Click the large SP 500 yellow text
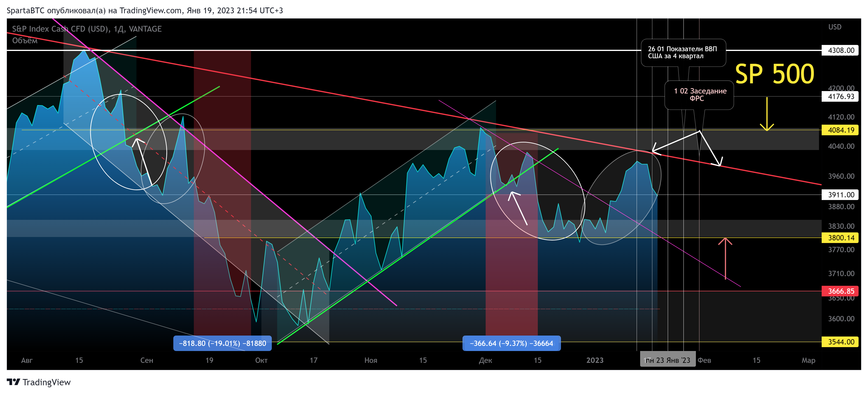This screenshot has width=868, height=394. (774, 74)
